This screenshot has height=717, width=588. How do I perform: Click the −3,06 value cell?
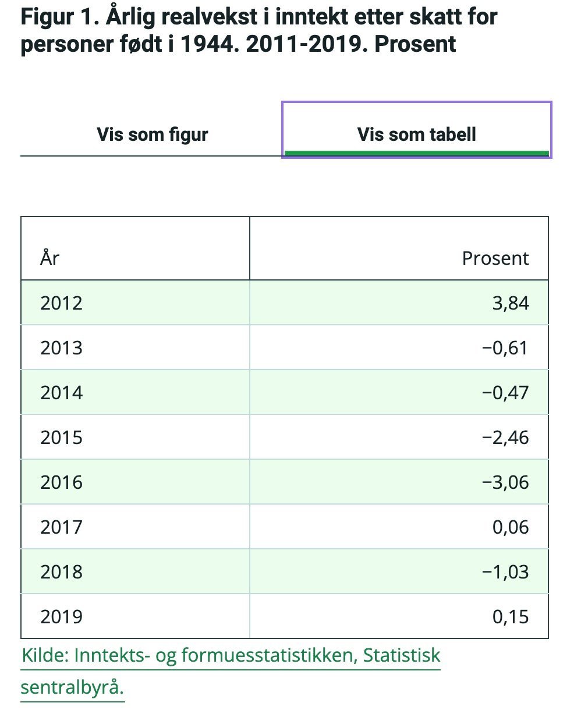[x=399, y=482]
